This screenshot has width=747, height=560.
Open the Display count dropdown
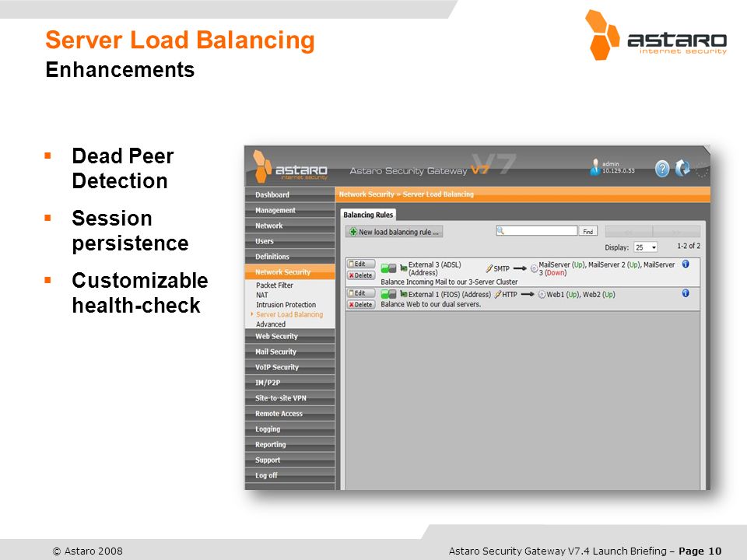(x=646, y=247)
